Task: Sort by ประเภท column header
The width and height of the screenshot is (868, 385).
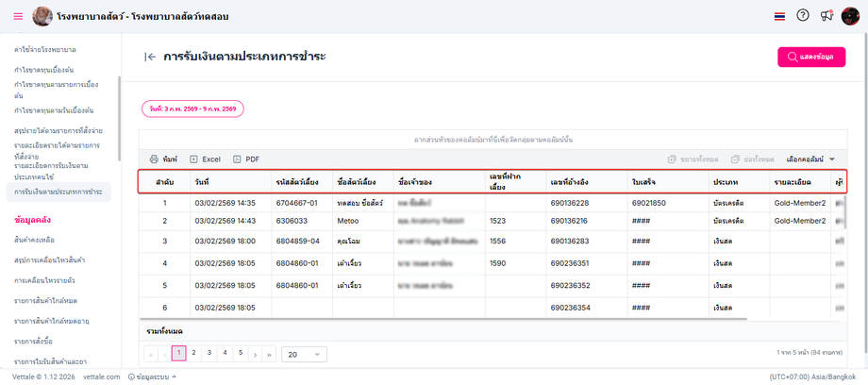Action: tap(739, 182)
